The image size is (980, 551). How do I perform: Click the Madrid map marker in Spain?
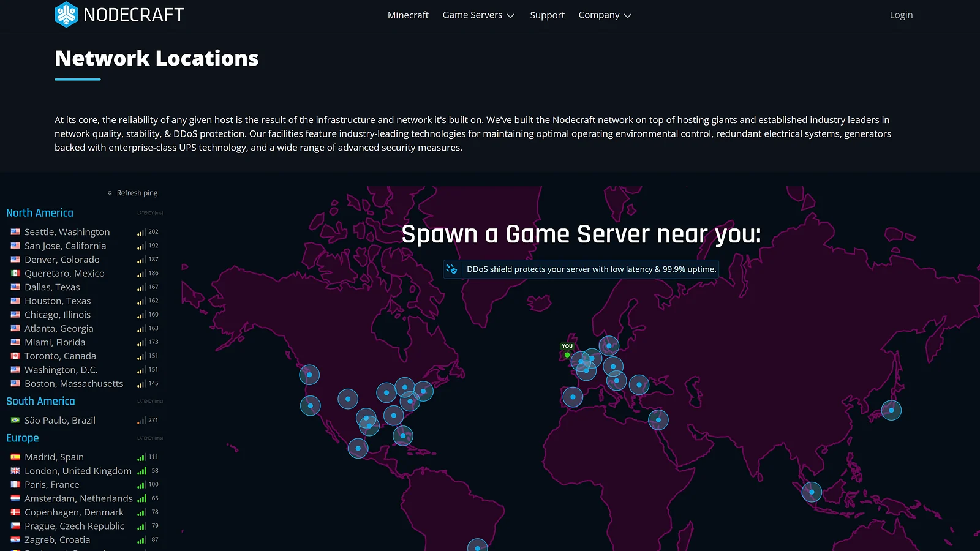[x=573, y=397]
